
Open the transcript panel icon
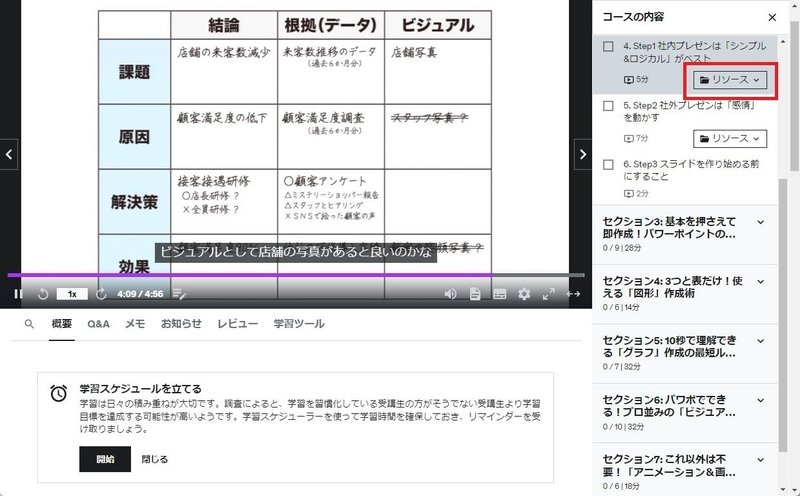[475, 294]
